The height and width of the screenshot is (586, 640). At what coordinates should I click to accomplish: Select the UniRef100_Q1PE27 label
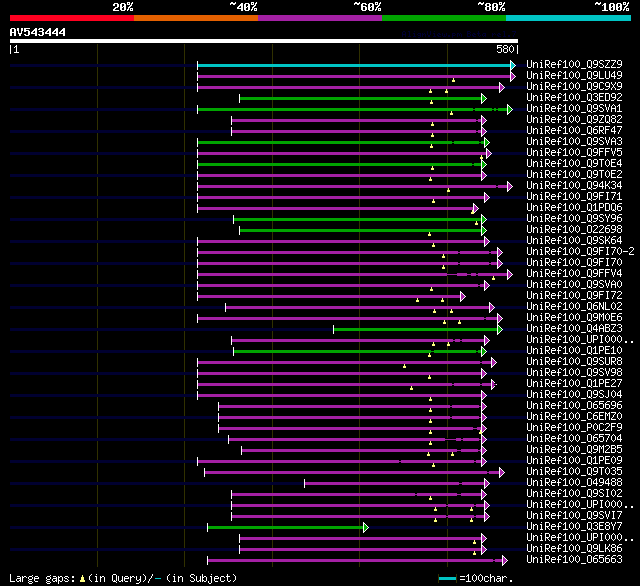[x=574, y=384]
